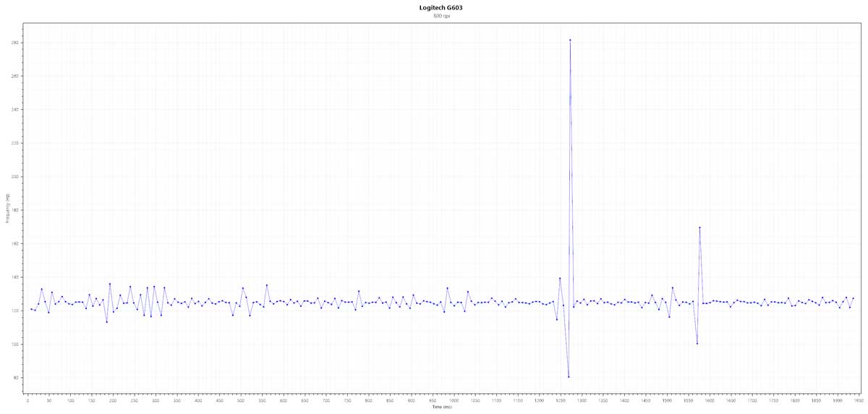Select the 100 Hz dip data point
The image size is (868, 414).
[x=697, y=343]
